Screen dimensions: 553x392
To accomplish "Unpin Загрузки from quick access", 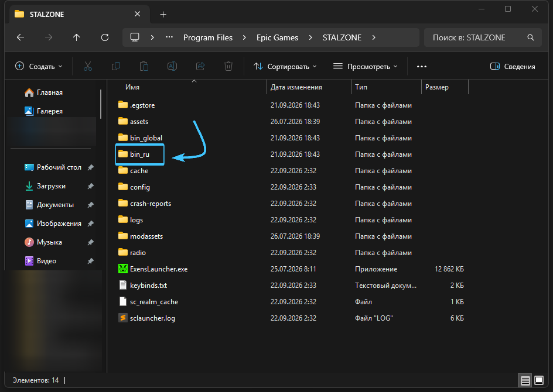I will (91, 186).
